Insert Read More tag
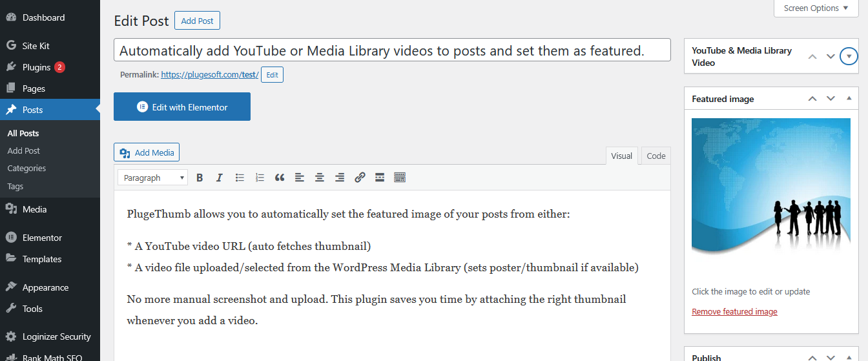 coord(380,178)
